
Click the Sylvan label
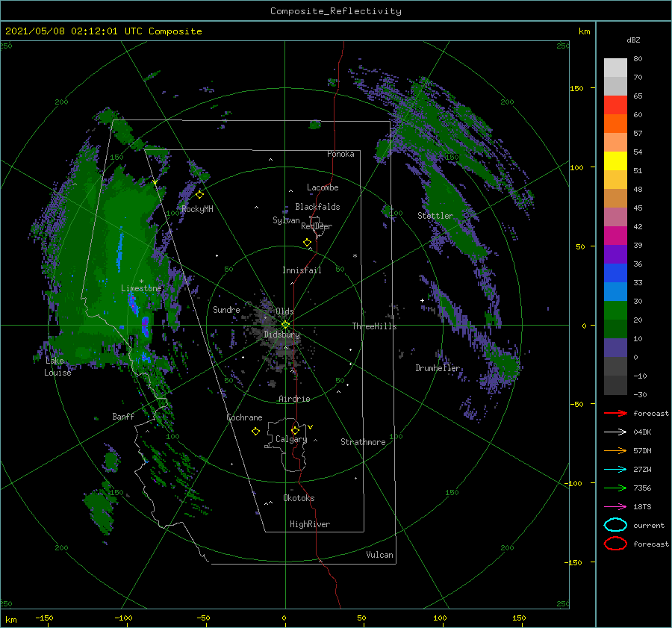coord(286,220)
